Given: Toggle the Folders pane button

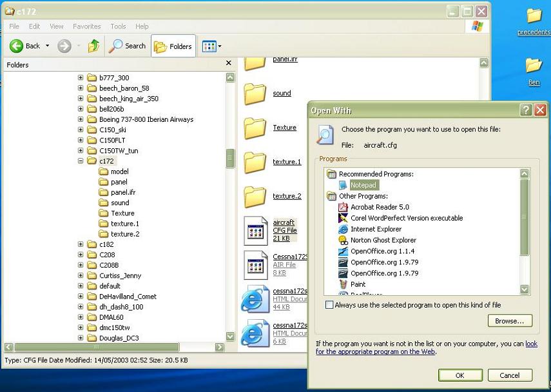Looking at the screenshot, I should [173, 46].
